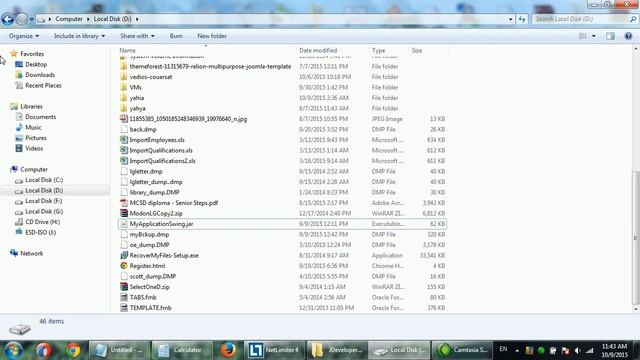Open the Help question mark icon

(628, 36)
